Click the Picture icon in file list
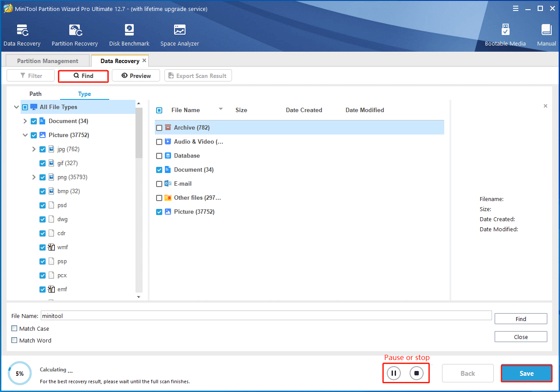This screenshot has width=560, height=392. click(x=168, y=212)
